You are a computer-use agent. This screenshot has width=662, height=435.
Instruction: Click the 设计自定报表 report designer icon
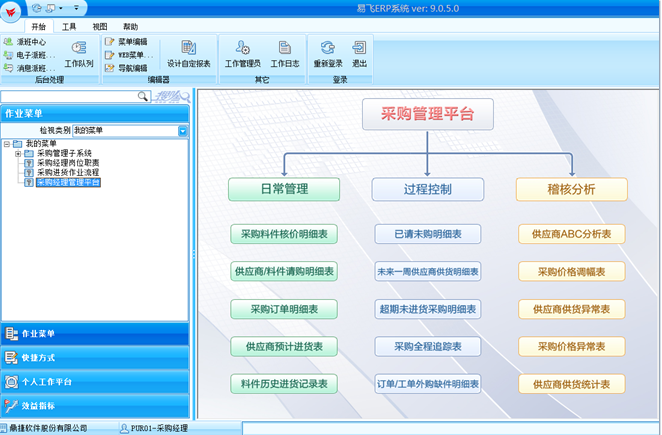189,52
